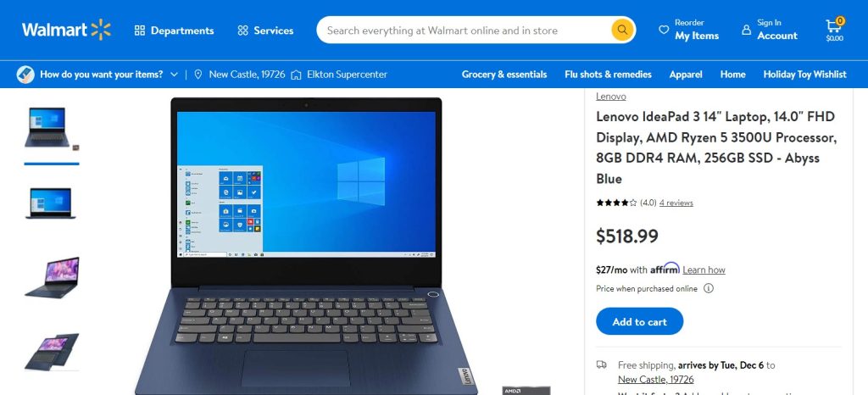The image size is (868, 395).
Task: Click the heart icon beside My Items
Action: [x=663, y=30]
